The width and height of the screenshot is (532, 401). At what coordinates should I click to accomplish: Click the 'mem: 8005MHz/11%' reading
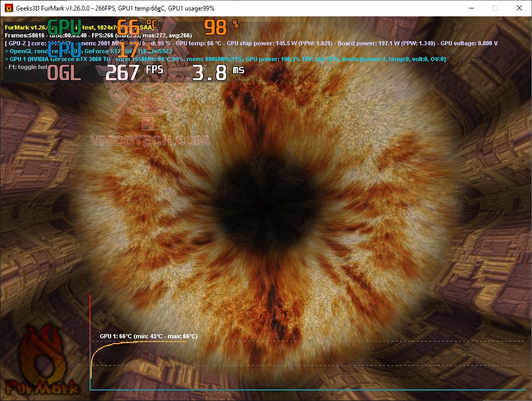(x=215, y=59)
